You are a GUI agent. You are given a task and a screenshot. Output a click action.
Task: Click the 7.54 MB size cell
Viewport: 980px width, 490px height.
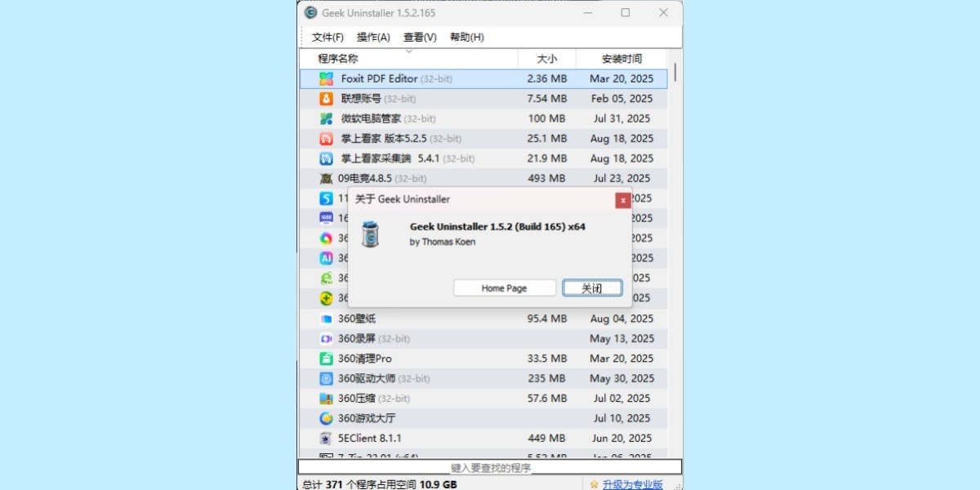point(546,99)
